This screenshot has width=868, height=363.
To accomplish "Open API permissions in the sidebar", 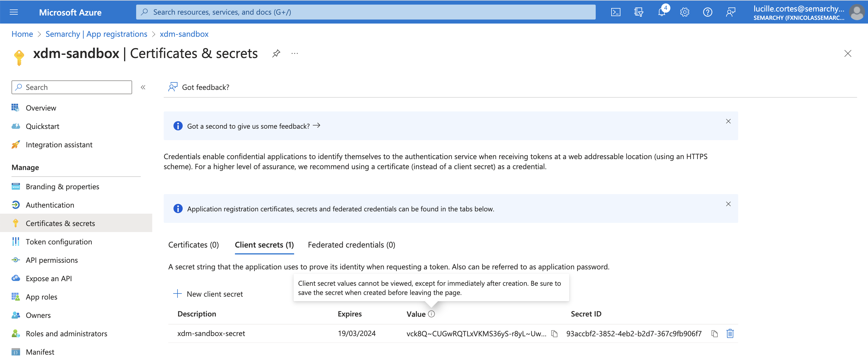I will point(51,260).
